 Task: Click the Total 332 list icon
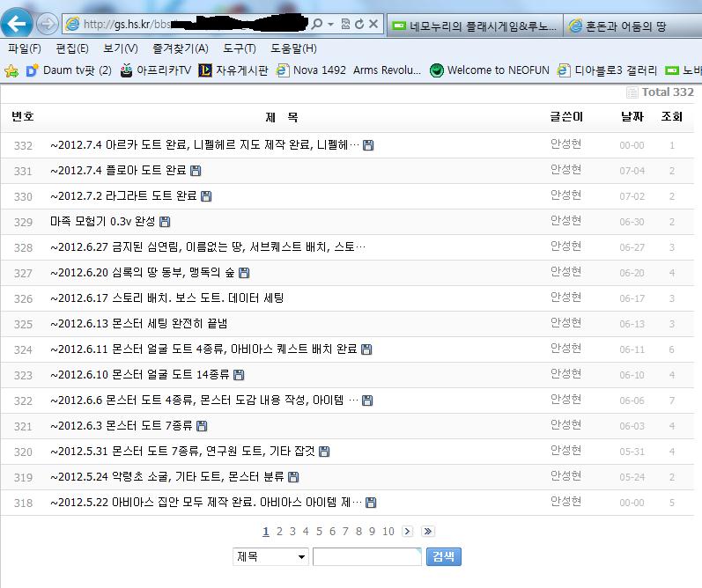[632, 92]
